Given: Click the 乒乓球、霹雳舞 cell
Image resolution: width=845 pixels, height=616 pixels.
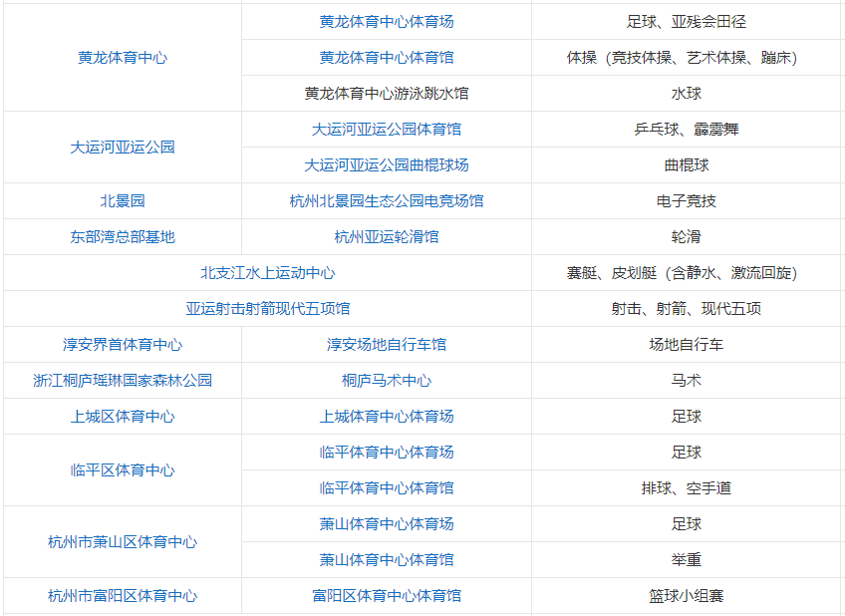Looking at the screenshot, I should point(686,130).
